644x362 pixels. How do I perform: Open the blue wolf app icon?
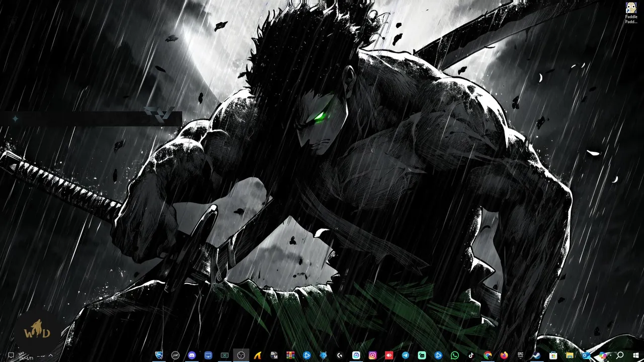(323, 355)
